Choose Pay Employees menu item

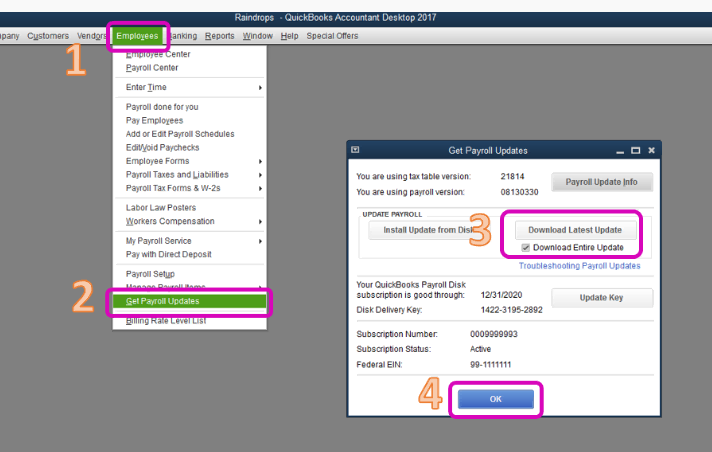tap(189, 120)
